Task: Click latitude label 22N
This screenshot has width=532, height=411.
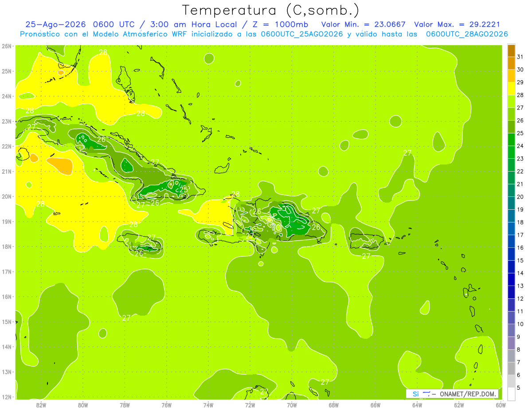Action: pyautogui.click(x=7, y=146)
